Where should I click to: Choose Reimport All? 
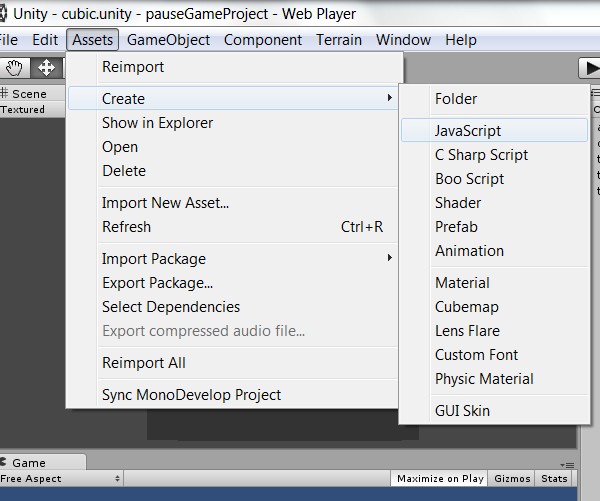click(x=233, y=363)
